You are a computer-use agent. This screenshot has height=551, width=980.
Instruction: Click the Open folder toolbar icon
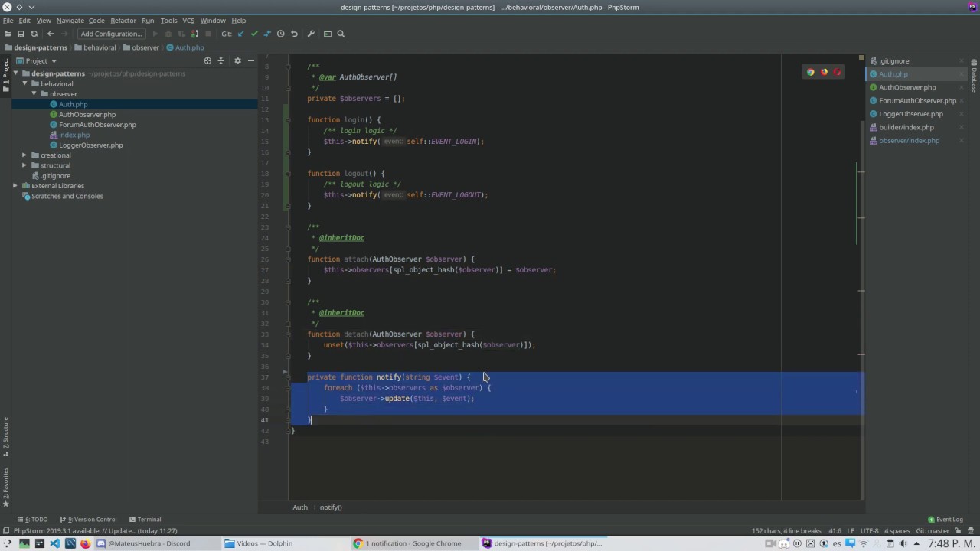tap(8, 34)
